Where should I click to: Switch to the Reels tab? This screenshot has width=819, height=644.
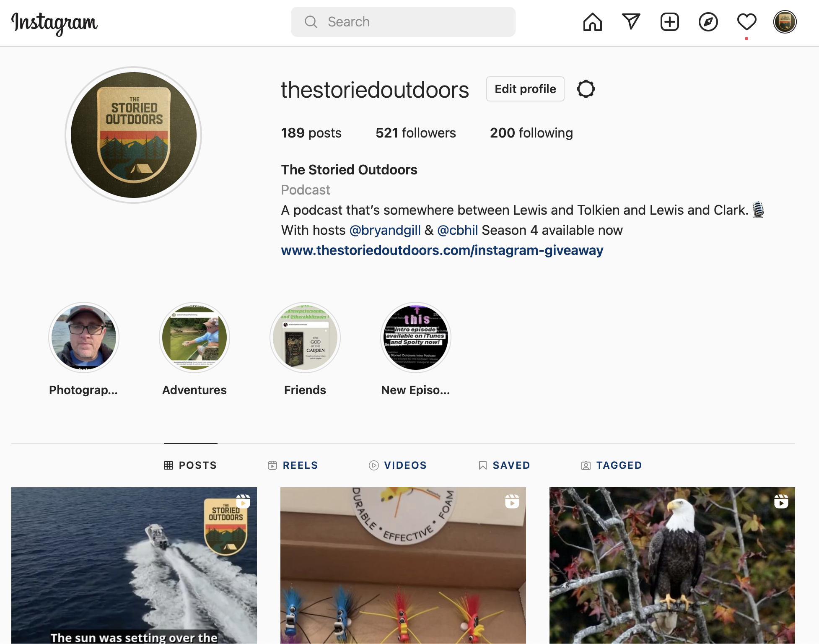click(293, 465)
